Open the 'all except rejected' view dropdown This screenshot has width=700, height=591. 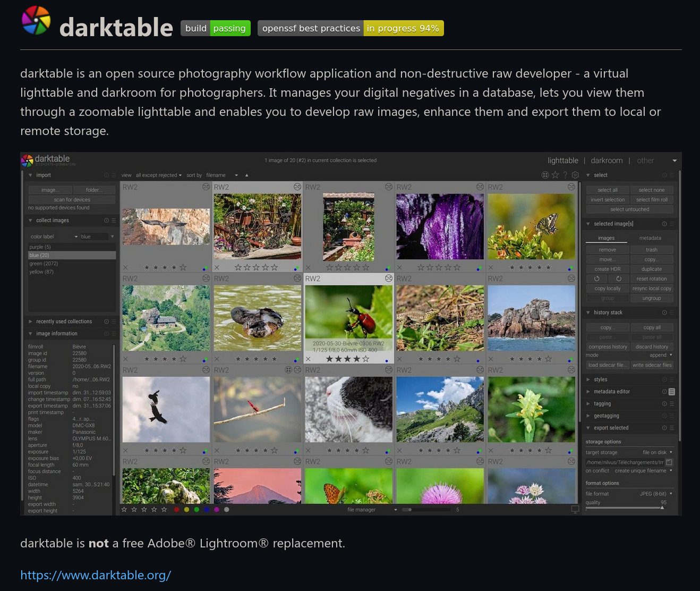pos(158,175)
